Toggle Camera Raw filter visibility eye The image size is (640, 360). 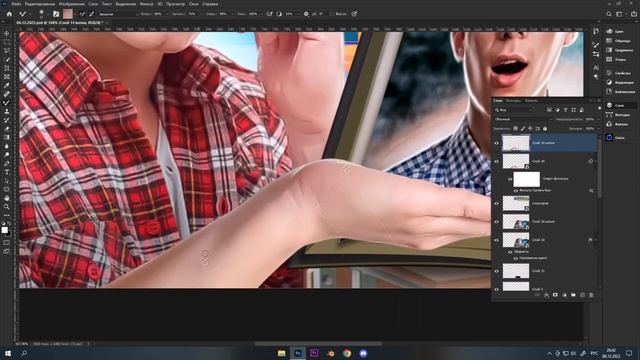516,191
